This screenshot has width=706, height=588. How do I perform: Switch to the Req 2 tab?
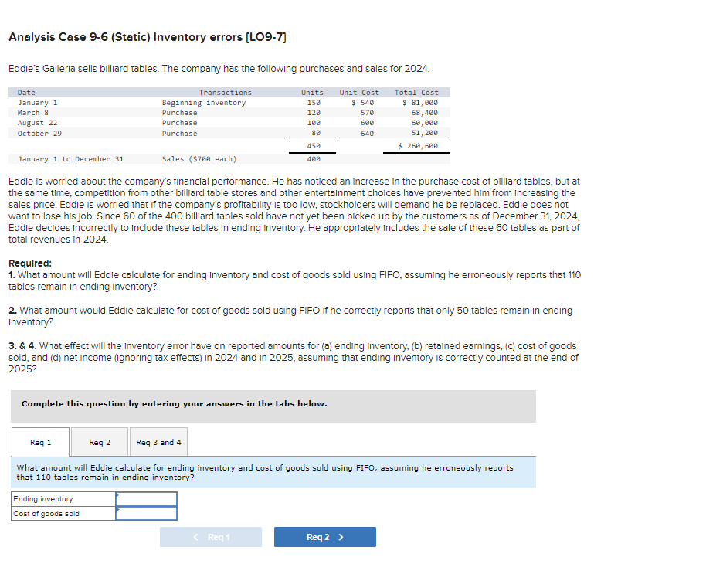tap(100, 442)
